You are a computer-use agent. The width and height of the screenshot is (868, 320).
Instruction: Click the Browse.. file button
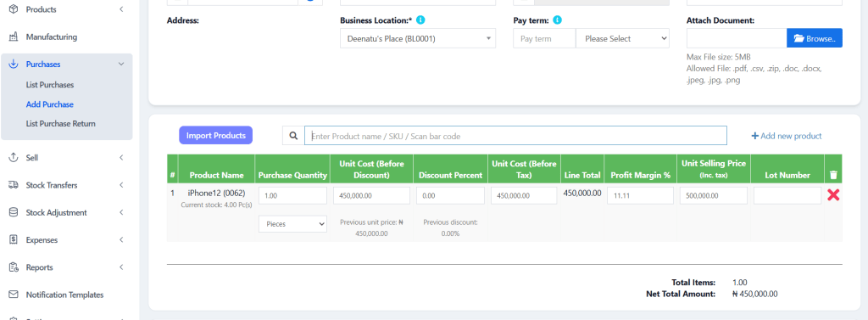(x=815, y=38)
